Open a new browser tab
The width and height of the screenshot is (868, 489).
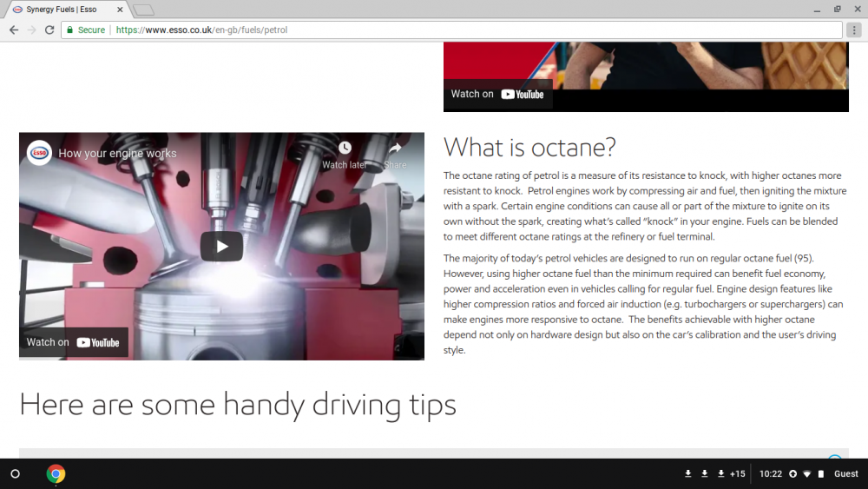pos(143,10)
